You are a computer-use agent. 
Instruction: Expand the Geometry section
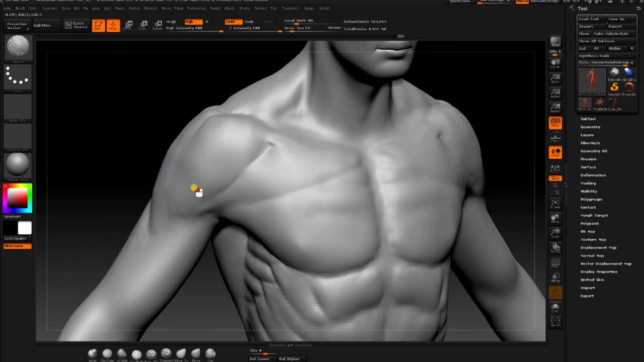(590, 127)
